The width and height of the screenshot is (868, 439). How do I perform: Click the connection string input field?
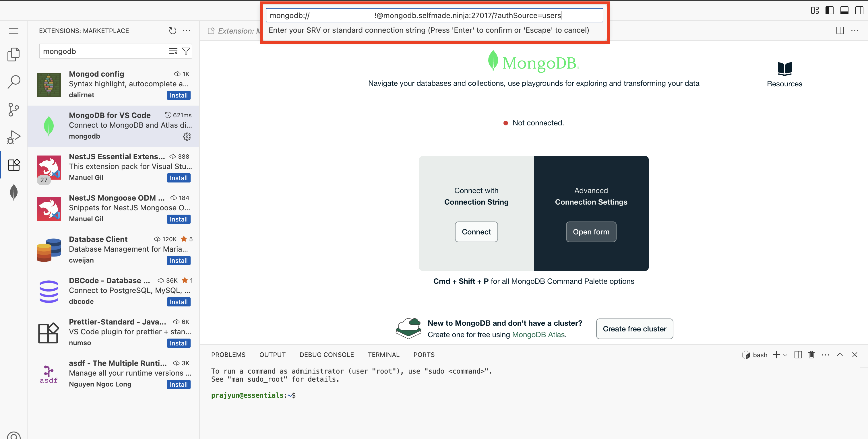434,15
